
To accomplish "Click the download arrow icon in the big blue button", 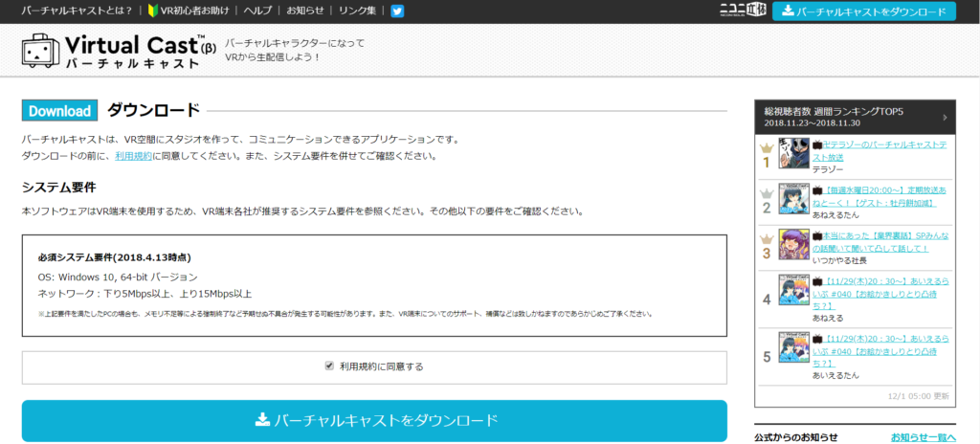I will tap(262, 419).
